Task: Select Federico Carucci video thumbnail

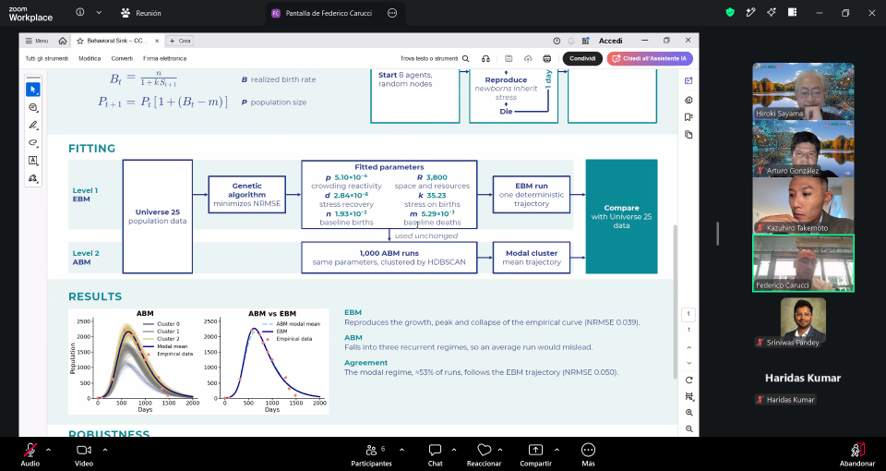Action: click(803, 263)
